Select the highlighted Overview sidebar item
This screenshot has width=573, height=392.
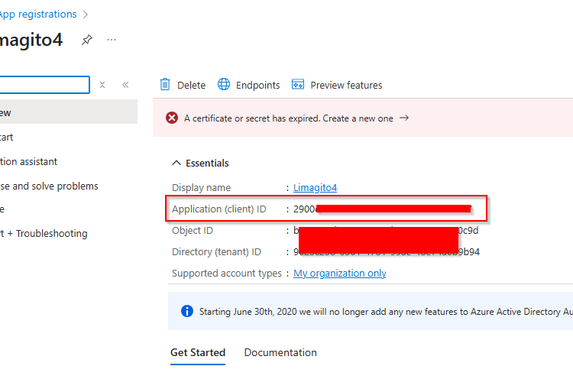69,112
